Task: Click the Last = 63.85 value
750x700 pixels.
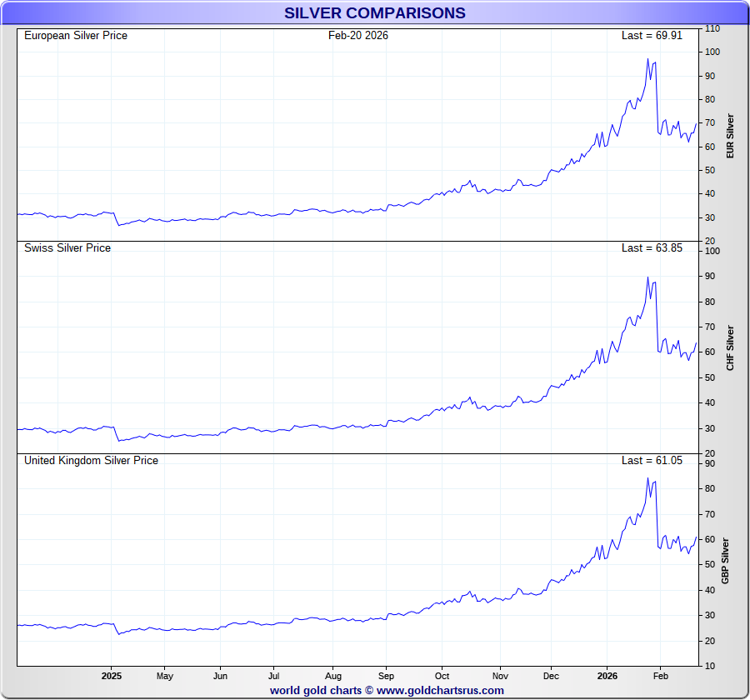Action: [x=652, y=247]
